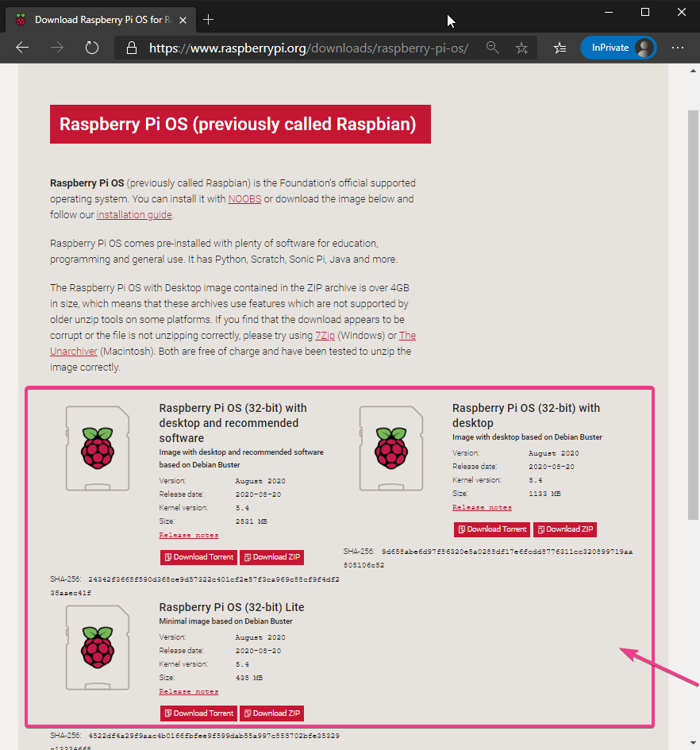Open the InPrivate profile menu
The height and width of the screenshot is (750, 700).
pos(618,48)
